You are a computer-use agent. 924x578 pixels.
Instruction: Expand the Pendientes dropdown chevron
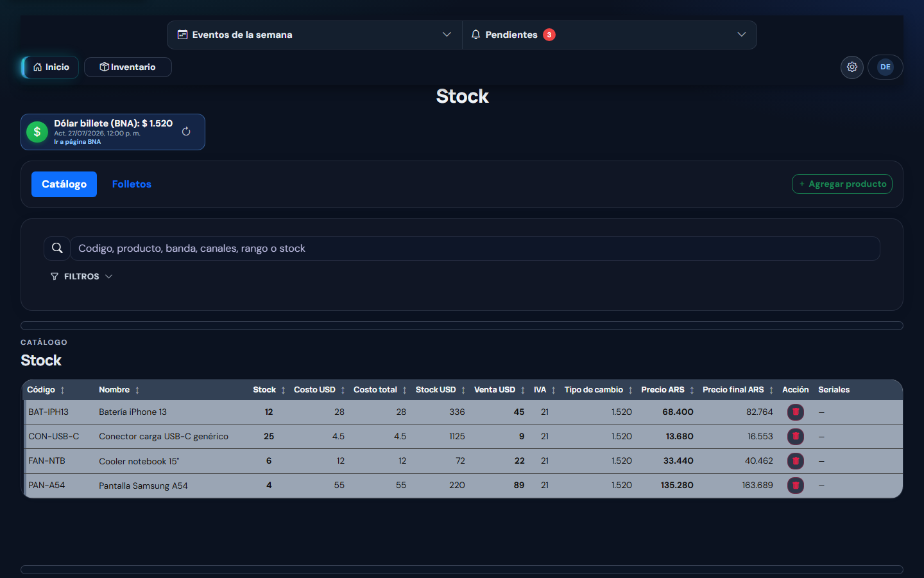pos(742,35)
